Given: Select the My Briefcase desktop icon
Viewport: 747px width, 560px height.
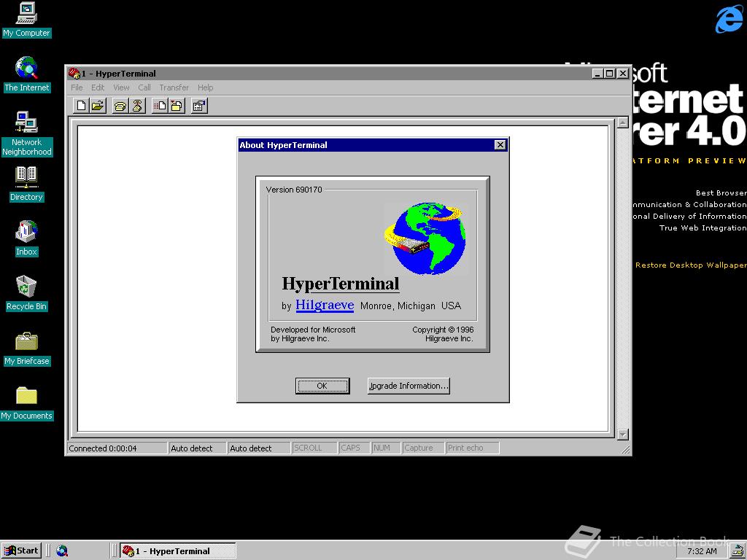Looking at the screenshot, I should coord(27,349).
